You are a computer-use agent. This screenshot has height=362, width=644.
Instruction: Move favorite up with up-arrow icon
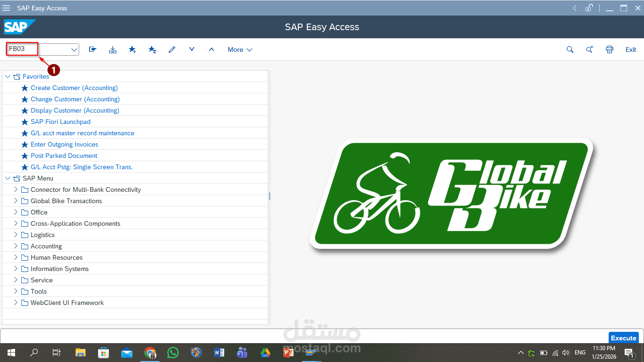coord(212,49)
